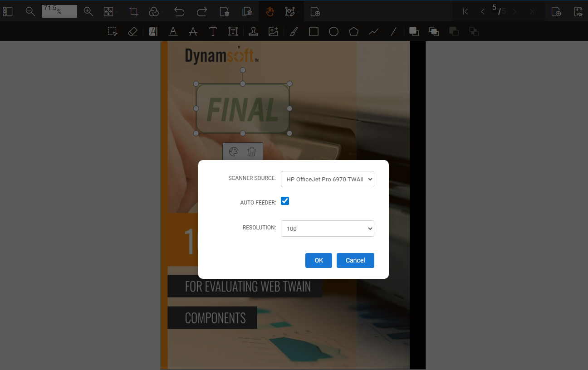Image resolution: width=588 pixels, height=370 pixels.
Task: Select the typewriter text tool
Action: pyautogui.click(x=213, y=31)
